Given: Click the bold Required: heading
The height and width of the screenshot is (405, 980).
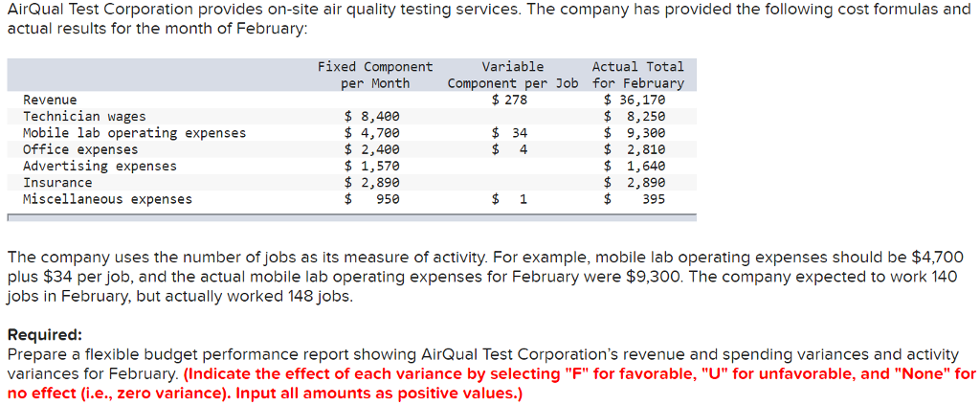Looking at the screenshot, I should pyautogui.click(x=44, y=335).
